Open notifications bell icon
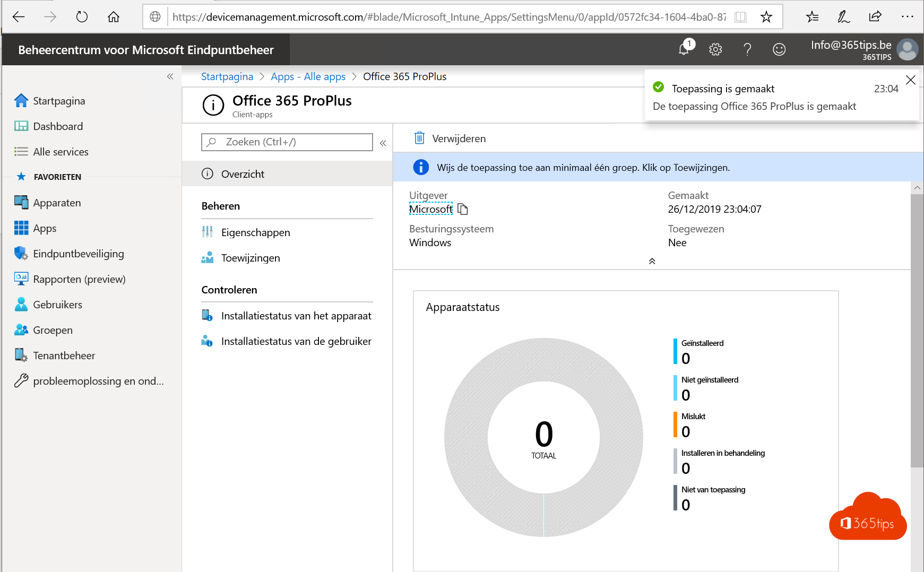 point(684,49)
